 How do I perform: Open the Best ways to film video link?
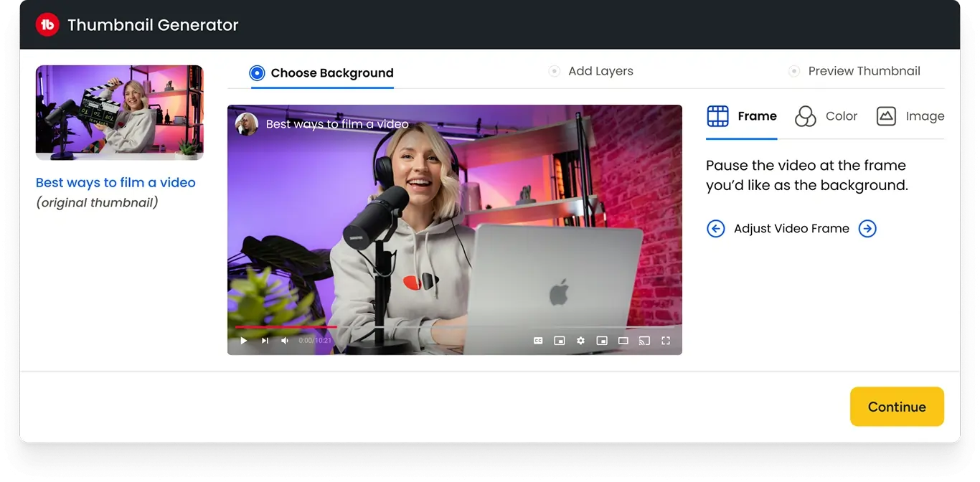coord(115,182)
